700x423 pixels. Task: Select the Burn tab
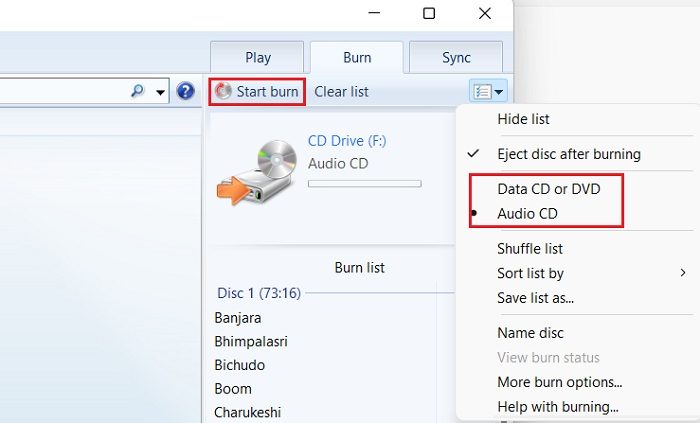coord(357,58)
